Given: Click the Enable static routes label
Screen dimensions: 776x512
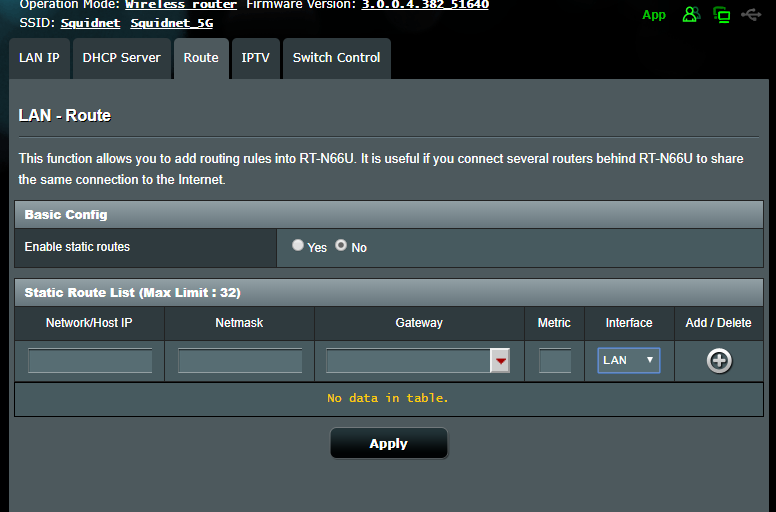Looking at the screenshot, I should pos(77,247).
